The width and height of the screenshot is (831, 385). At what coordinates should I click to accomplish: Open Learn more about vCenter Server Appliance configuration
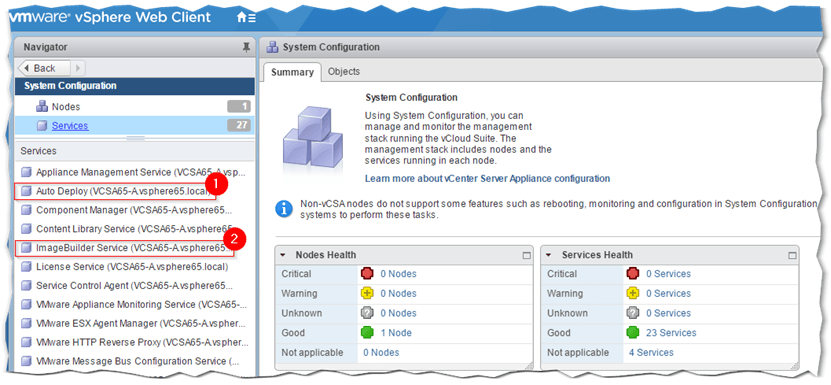pos(488,178)
